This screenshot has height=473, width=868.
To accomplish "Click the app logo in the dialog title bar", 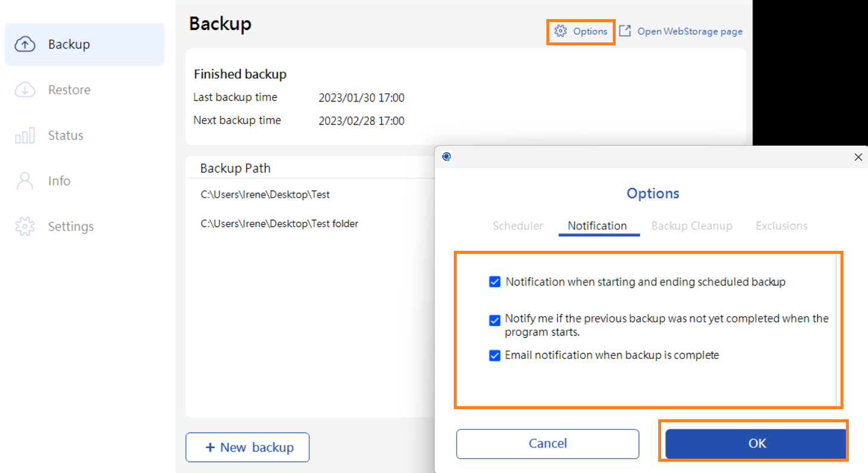I will click(447, 157).
